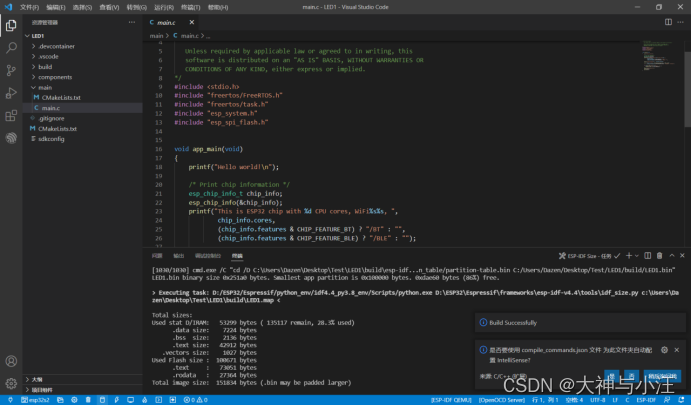The image size is (691, 405).
Task: Add a new terminal with plus button
Action: tap(629, 256)
